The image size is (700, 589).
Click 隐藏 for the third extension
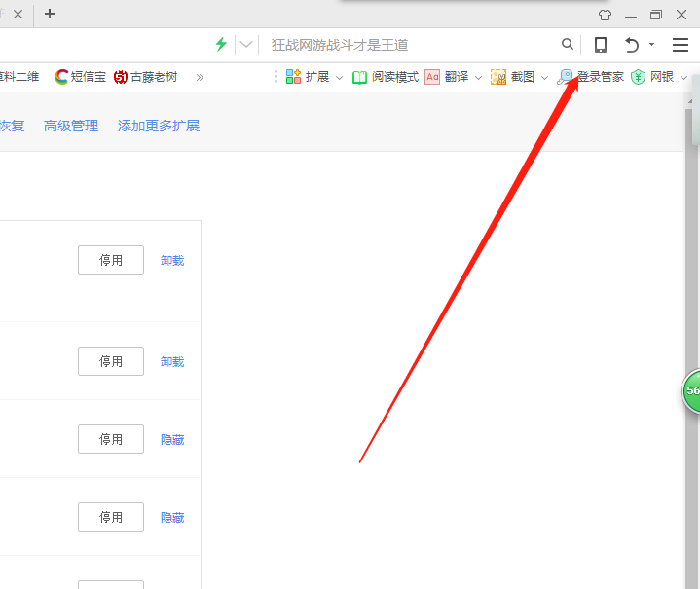[172, 440]
